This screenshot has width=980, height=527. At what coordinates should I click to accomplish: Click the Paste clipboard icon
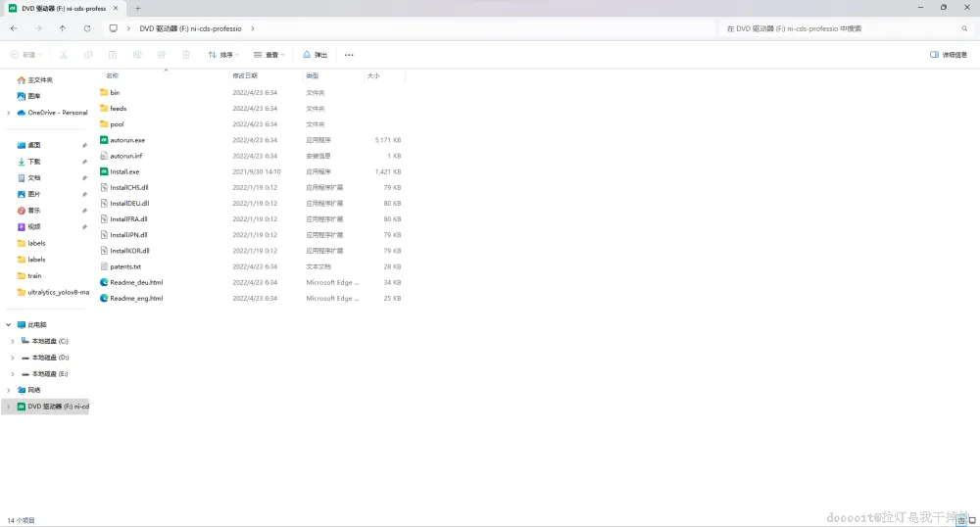click(113, 55)
